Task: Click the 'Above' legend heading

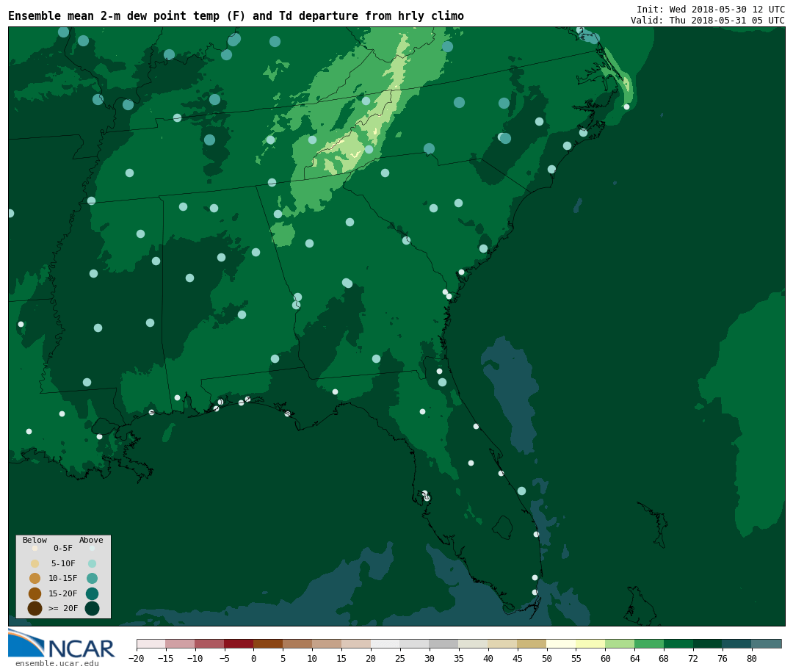Action: click(x=91, y=540)
